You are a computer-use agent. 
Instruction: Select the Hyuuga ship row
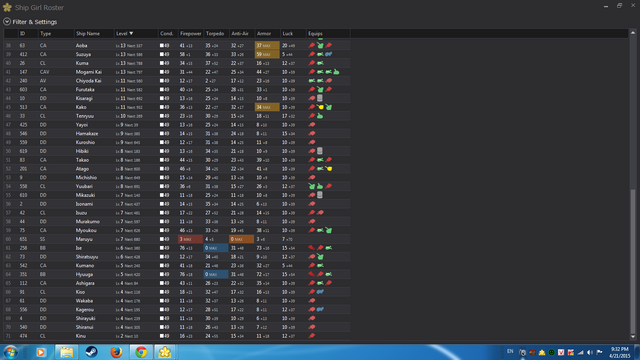tap(177, 274)
